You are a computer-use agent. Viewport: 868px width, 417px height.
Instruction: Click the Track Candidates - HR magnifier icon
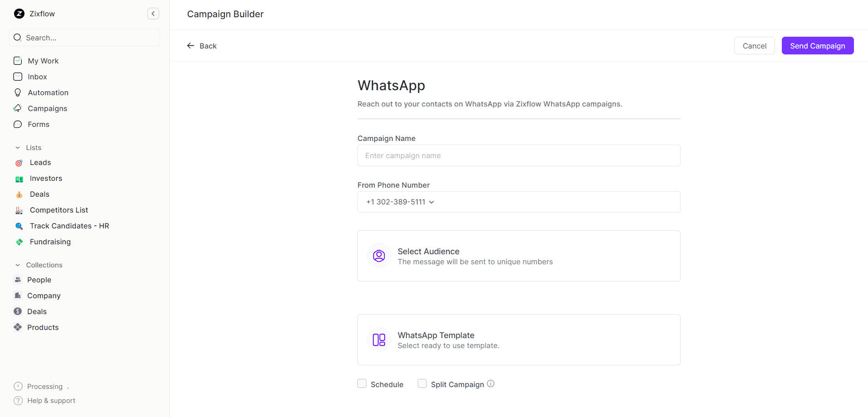pos(19,226)
